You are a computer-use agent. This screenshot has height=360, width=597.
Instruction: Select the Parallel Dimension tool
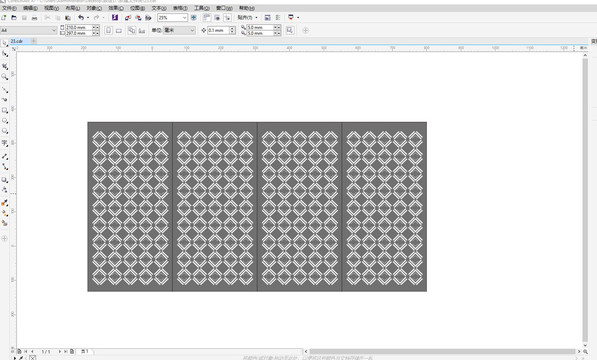(5, 156)
